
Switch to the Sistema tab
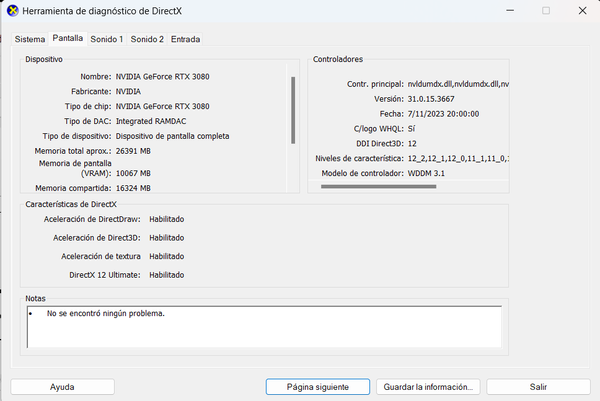pyautogui.click(x=30, y=39)
